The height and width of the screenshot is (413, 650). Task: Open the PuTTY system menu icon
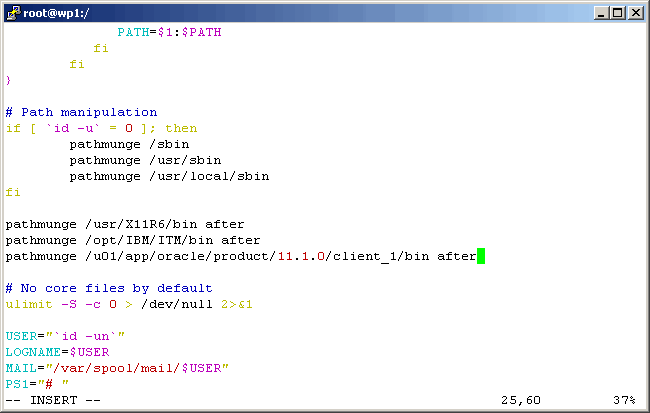[13, 12]
